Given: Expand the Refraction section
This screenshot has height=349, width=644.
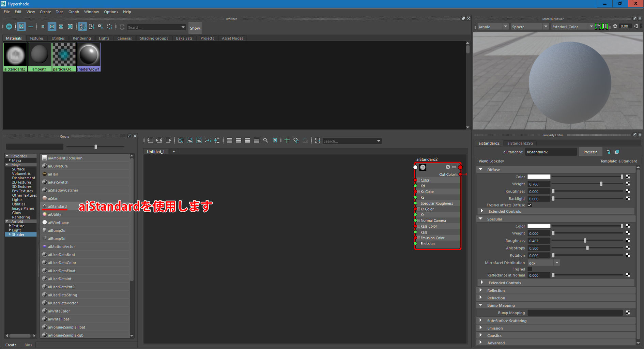Looking at the screenshot, I should tap(481, 298).
